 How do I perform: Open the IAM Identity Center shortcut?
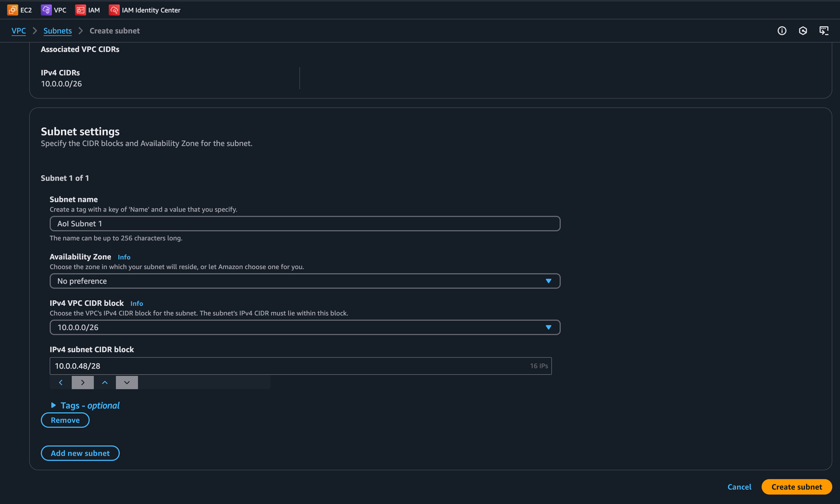pyautogui.click(x=114, y=10)
